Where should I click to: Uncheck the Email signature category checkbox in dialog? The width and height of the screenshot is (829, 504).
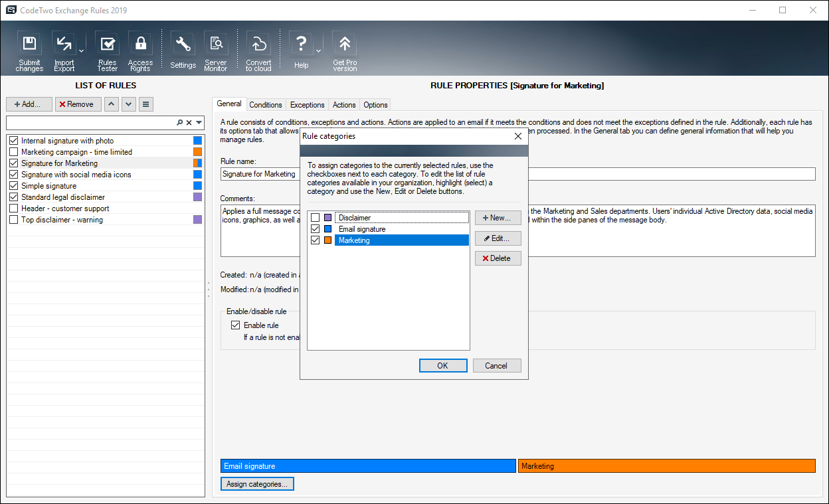tap(316, 229)
